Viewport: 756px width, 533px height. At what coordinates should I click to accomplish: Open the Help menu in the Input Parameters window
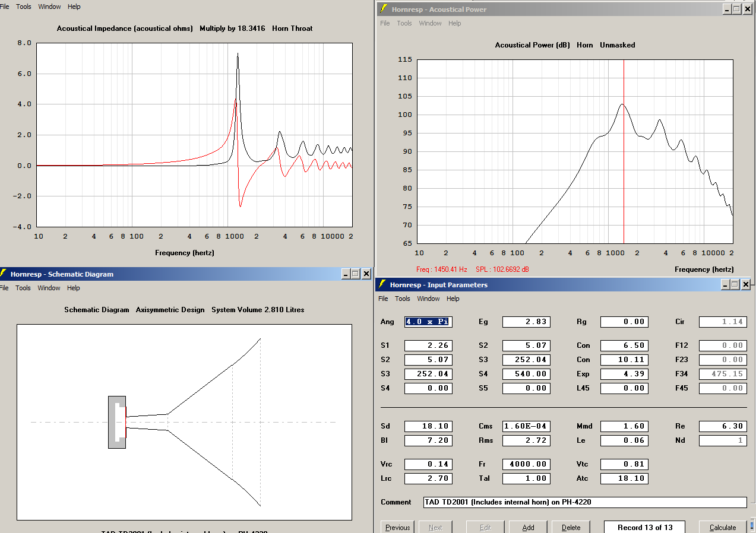[453, 299]
